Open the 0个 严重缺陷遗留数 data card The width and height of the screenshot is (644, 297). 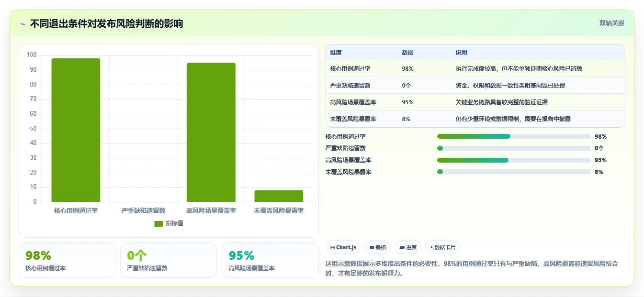[x=169, y=260]
